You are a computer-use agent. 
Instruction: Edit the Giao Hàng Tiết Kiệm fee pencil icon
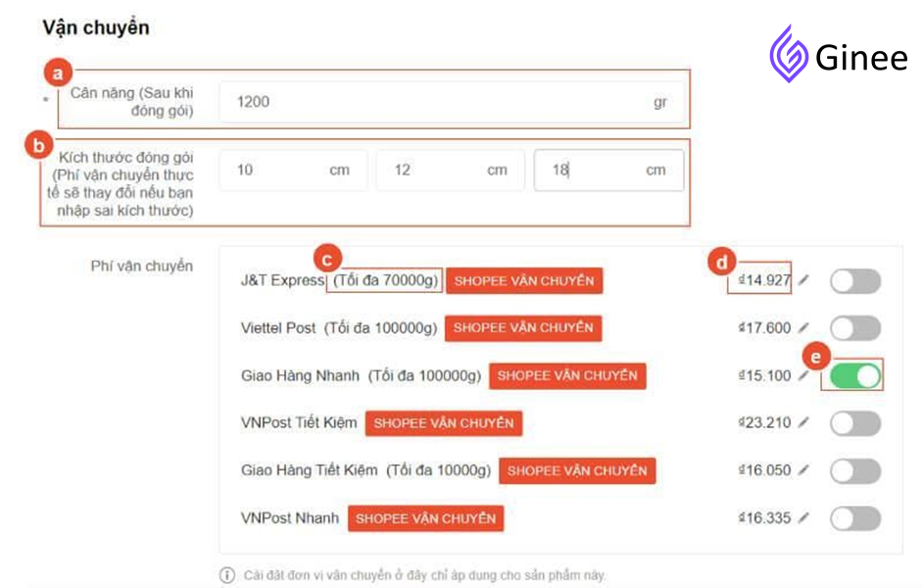click(803, 469)
